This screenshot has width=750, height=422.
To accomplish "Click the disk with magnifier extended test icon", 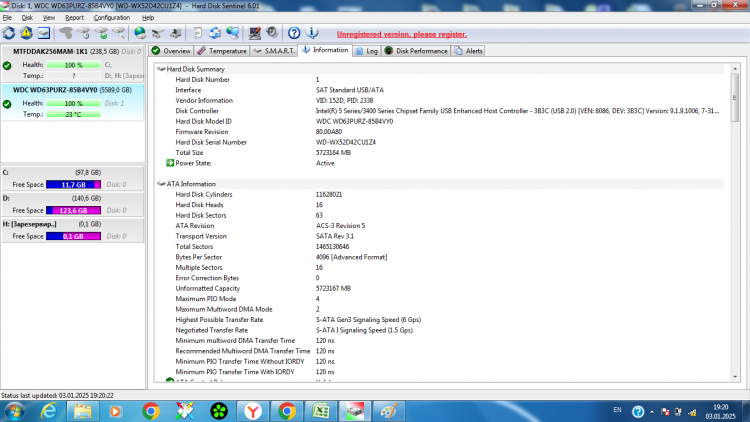I will [119, 33].
